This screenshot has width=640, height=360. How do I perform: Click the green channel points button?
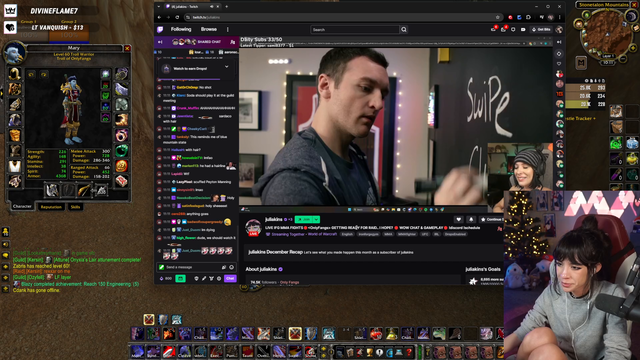pos(180,278)
